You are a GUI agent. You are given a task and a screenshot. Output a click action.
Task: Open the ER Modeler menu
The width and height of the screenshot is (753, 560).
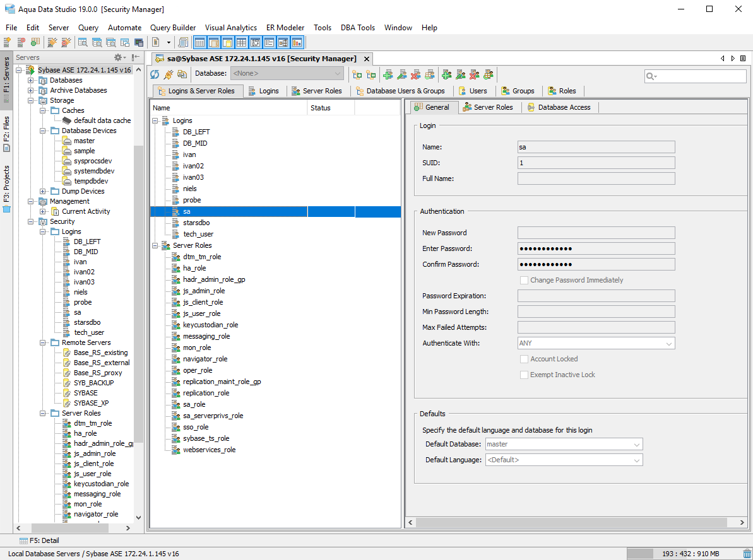tap(285, 27)
